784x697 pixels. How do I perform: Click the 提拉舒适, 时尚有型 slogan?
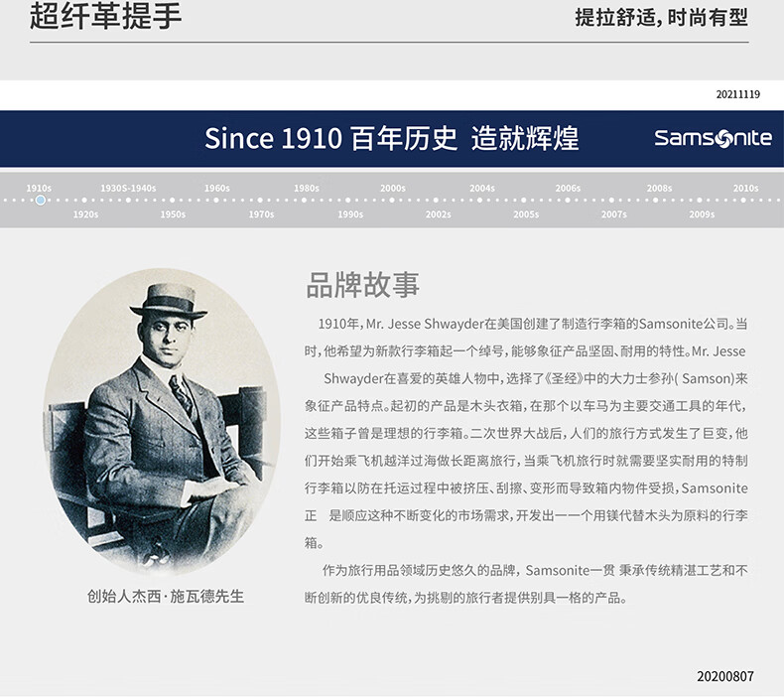tap(662, 18)
